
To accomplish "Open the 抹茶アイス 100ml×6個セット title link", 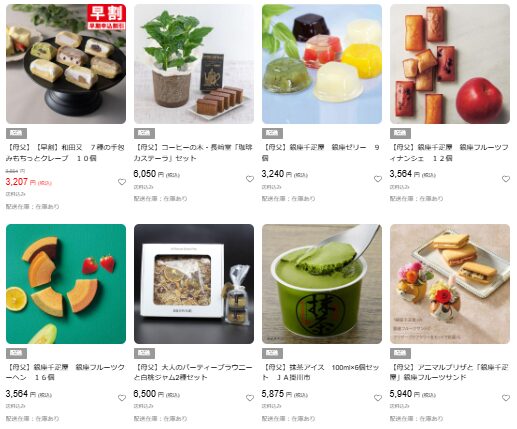I will tap(321, 372).
